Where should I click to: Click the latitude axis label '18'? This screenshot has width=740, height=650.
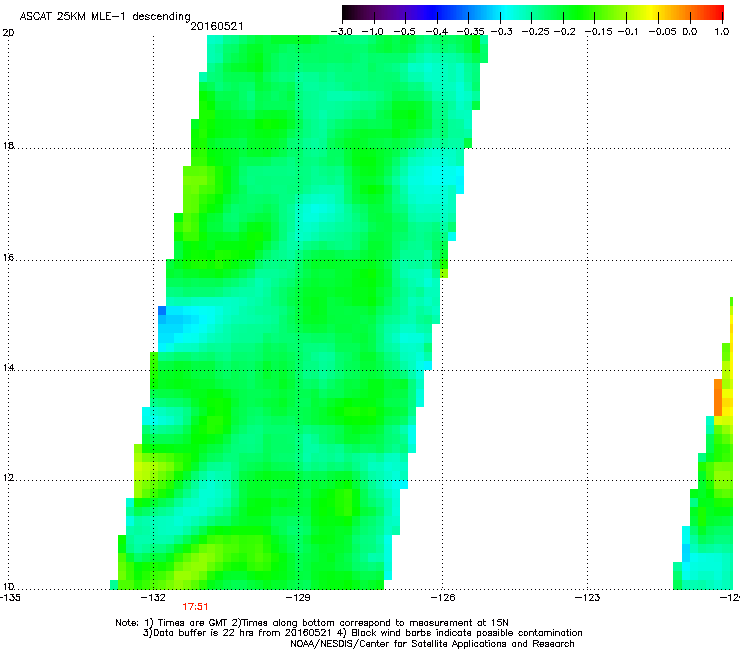8,145
